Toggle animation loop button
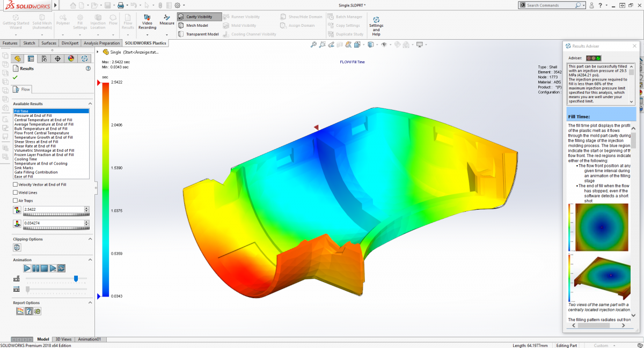Screen dimensions: 644x348 click(62, 268)
